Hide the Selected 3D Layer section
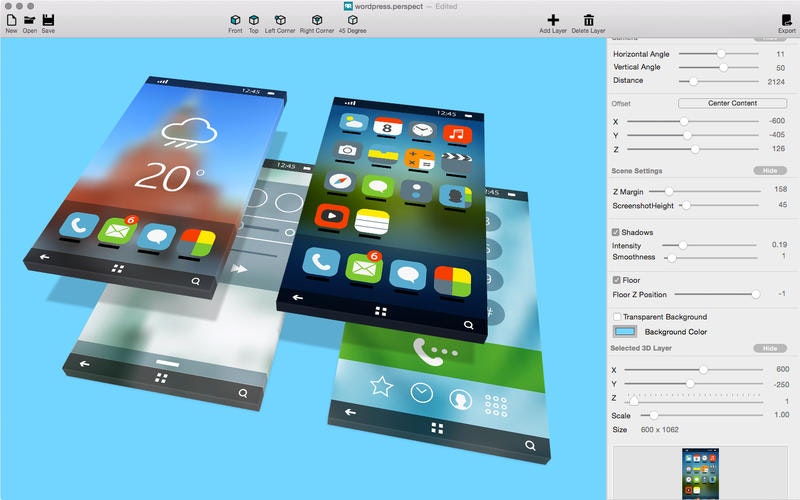 click(770, 348)
